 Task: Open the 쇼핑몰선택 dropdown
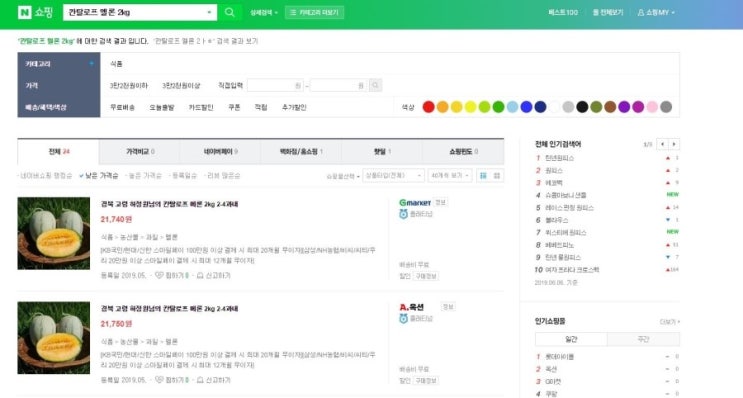[343, 176]
